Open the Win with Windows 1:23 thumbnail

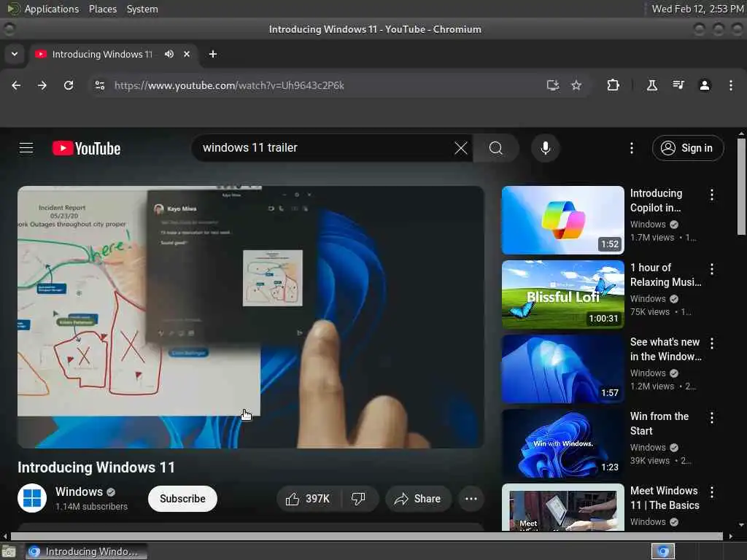pos(562,443)
